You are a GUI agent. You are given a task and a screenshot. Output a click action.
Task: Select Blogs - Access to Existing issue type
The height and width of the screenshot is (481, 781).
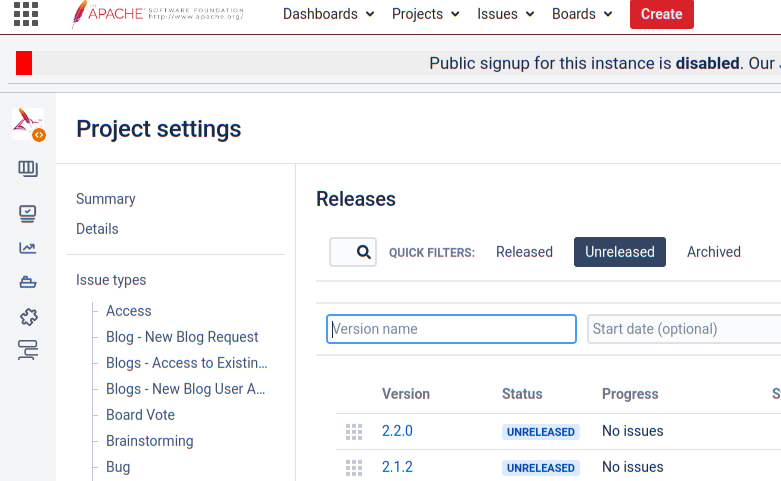187,363
